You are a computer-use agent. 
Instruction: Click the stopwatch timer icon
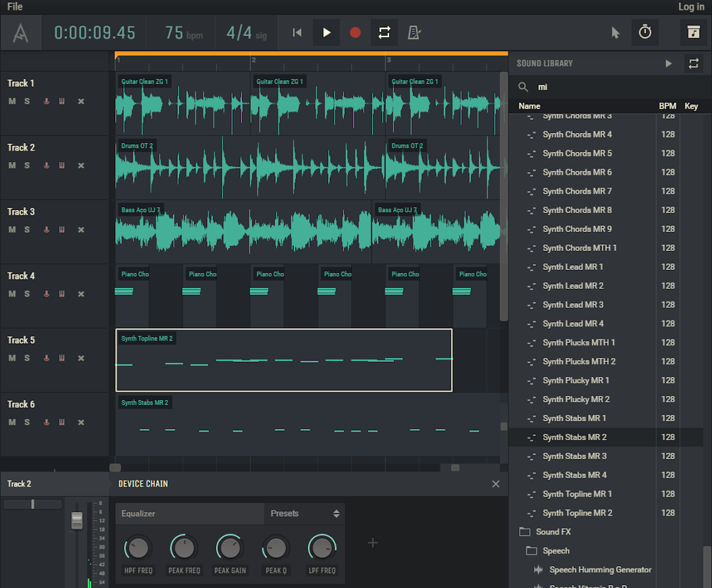(x=646, y=33)
